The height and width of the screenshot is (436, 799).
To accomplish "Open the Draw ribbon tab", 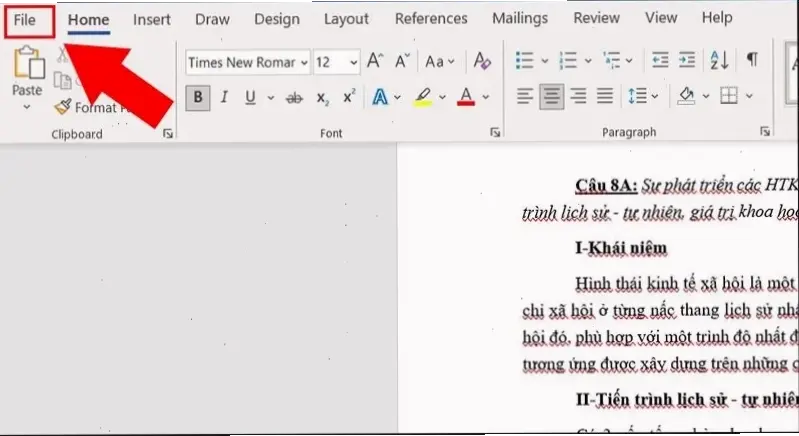I will click(212, 19).
